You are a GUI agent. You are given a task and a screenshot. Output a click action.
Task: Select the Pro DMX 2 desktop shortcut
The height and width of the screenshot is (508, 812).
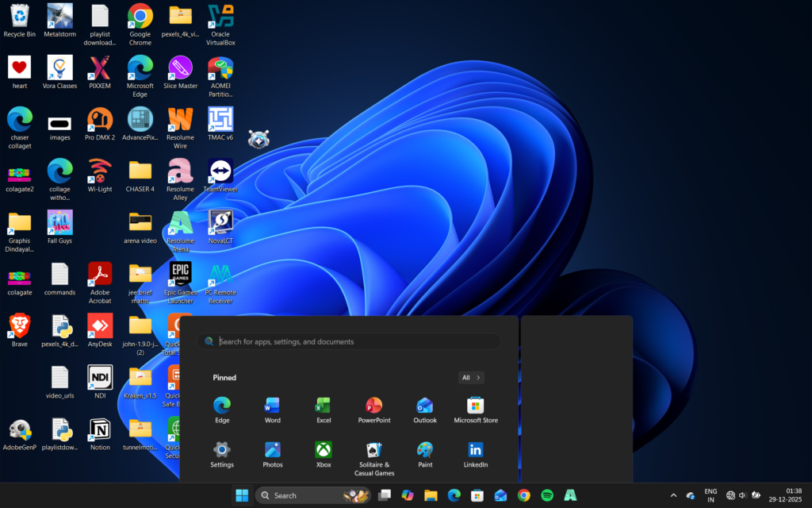click(x=100, y=125)
